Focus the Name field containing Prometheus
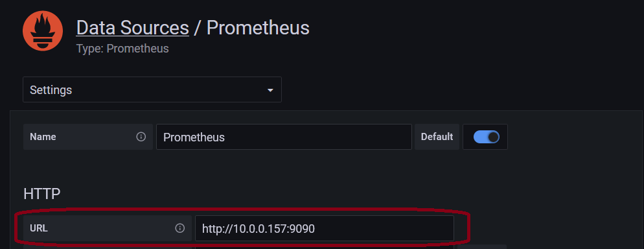 point(284,137)
